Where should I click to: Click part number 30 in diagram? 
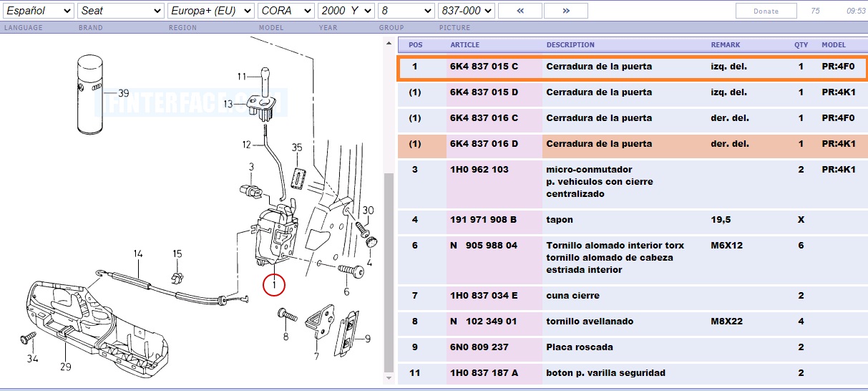tap(368, 210)
